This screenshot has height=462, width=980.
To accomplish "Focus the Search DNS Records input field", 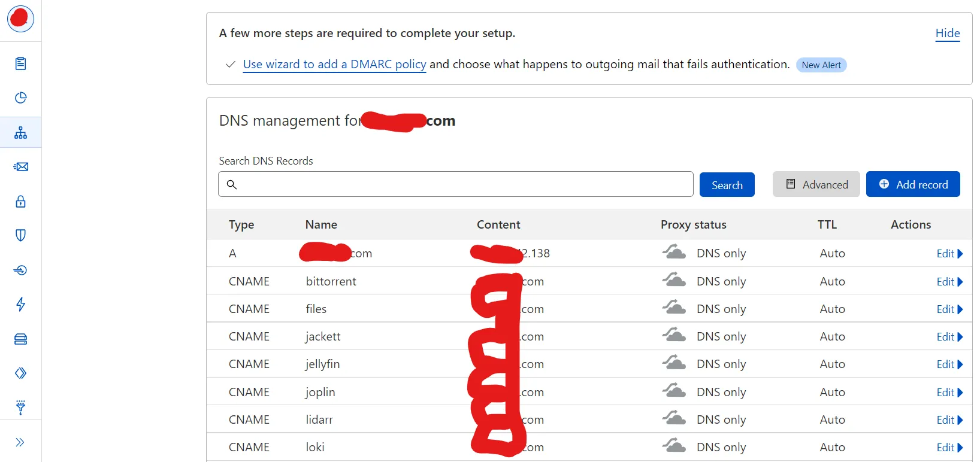I will (461, 184).
